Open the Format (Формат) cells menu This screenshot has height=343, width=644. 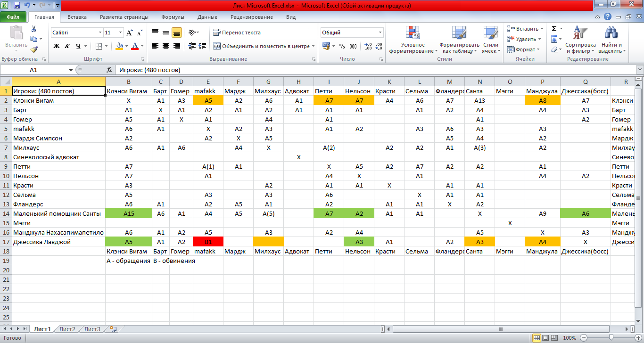524,49
